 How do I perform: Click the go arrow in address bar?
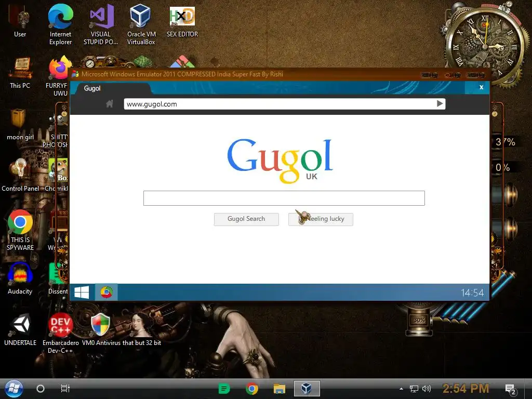(440, 104)
